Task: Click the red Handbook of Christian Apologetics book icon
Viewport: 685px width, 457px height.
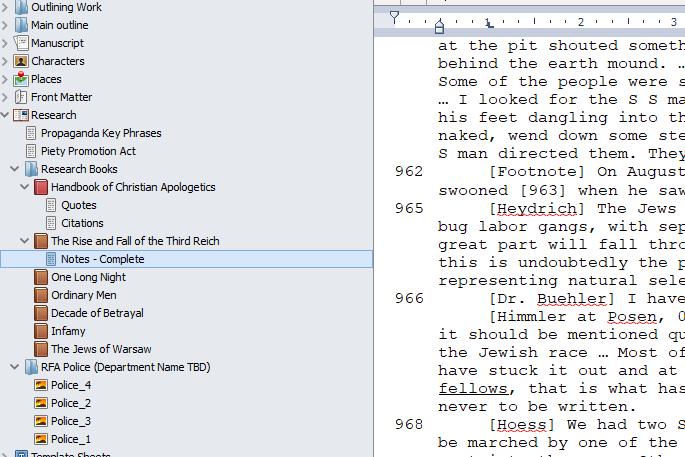Action: [x=41, y=187]
